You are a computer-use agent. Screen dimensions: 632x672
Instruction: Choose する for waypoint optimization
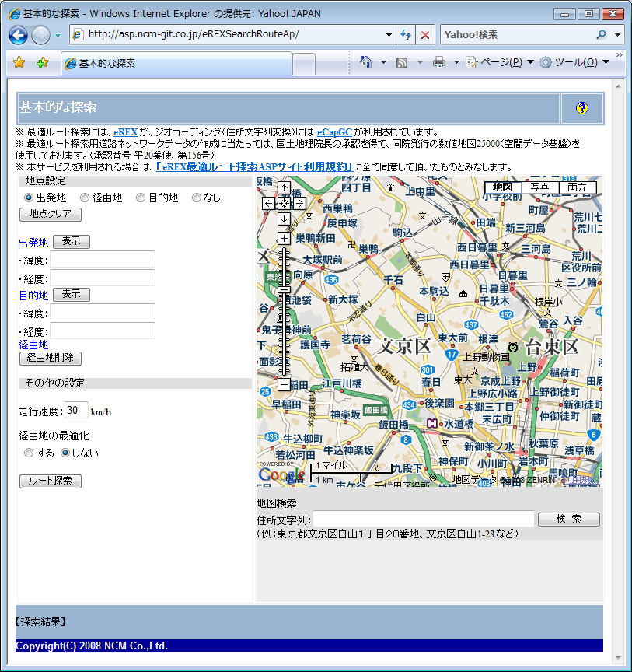click(x=29, y=453)
